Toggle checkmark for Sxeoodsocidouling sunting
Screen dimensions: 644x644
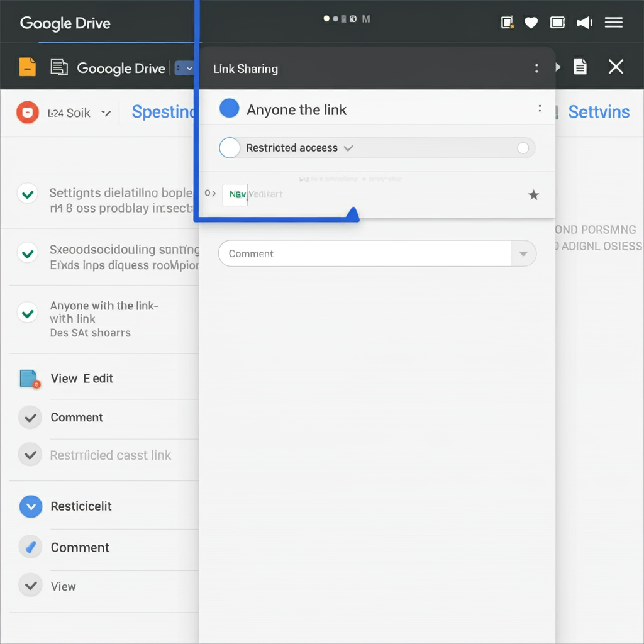tap(28, 253)
